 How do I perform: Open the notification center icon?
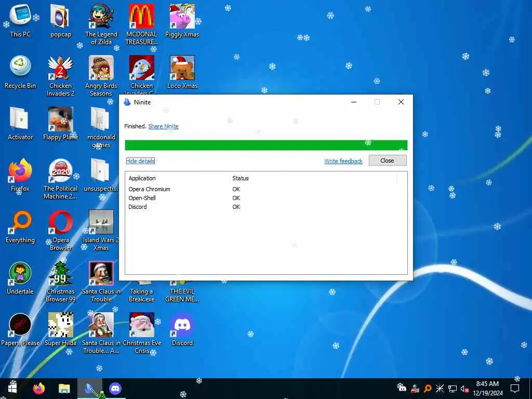(x=515, y=388)
